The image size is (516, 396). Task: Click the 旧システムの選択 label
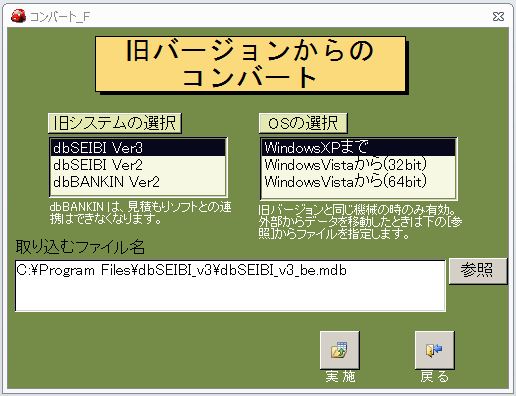point(115,123)
